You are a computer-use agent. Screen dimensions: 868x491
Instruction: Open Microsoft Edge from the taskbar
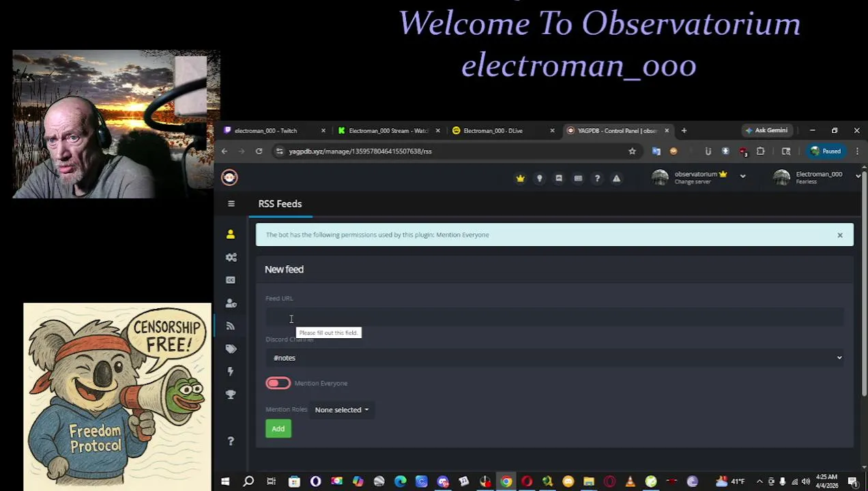pyautogui.click(x=400, y=482)
